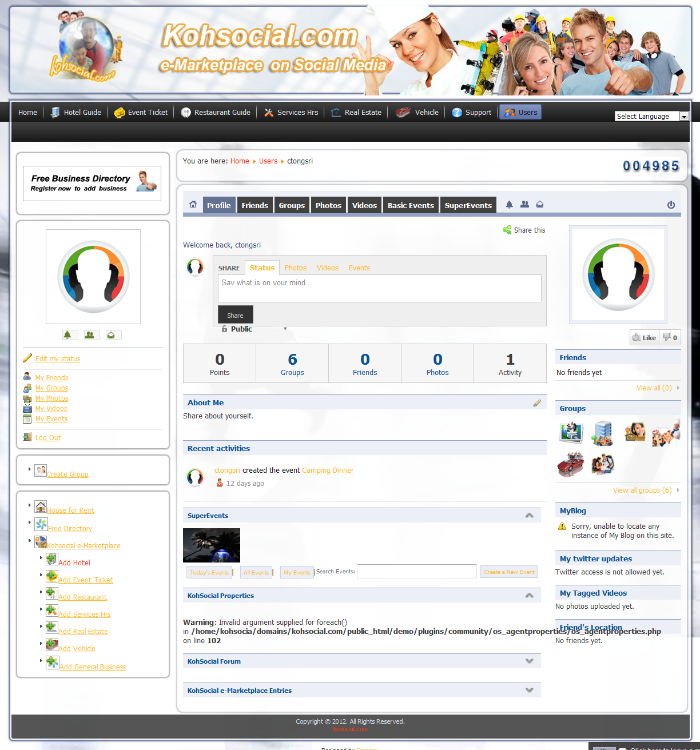Open the Restaurant Guide menu
Image resolution: width=700 pixels, height=750 pixels.
(x=216, y=113)
